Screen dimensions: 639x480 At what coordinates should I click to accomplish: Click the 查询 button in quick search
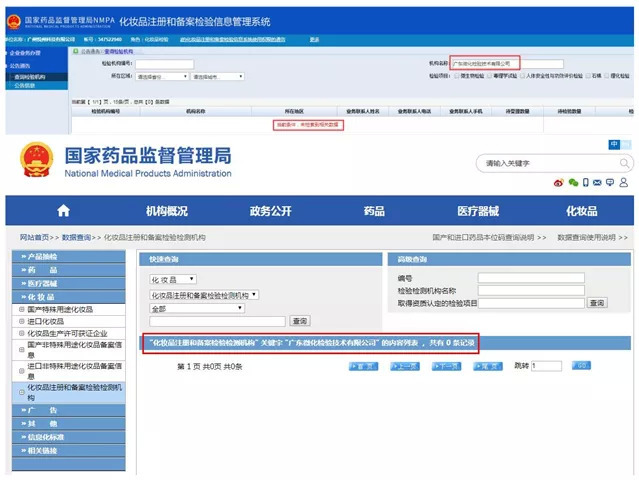300,321
